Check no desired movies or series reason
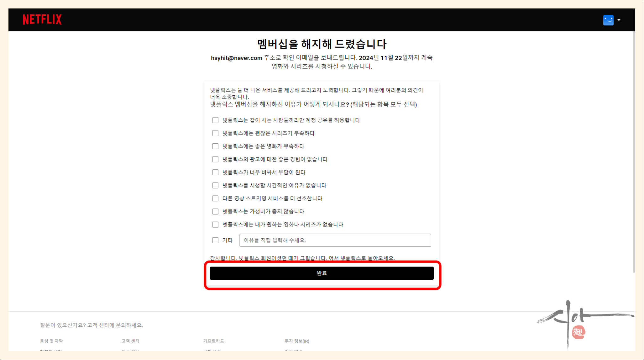 tap(215, 225)
